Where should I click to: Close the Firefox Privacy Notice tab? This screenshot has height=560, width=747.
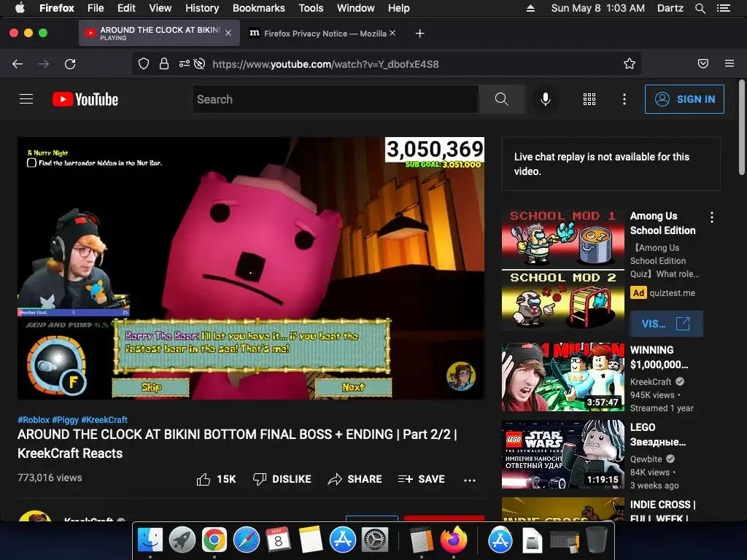[x=392, y=33]
